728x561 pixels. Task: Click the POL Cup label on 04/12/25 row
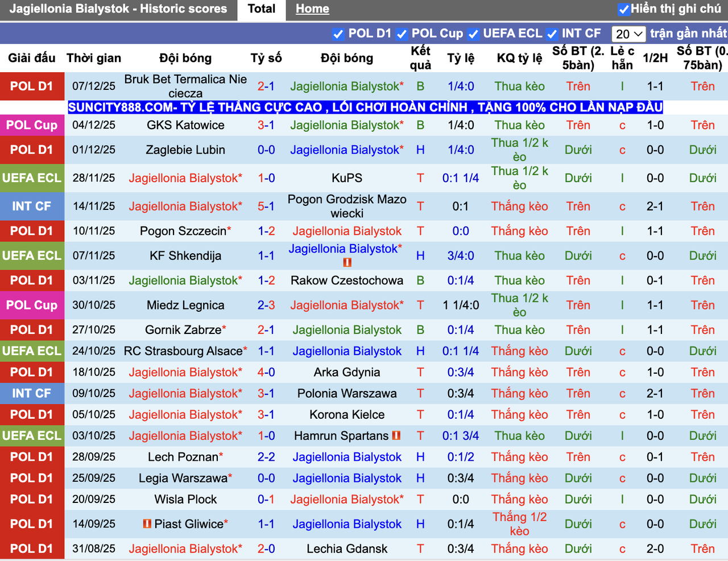click(x=32, y=125)
